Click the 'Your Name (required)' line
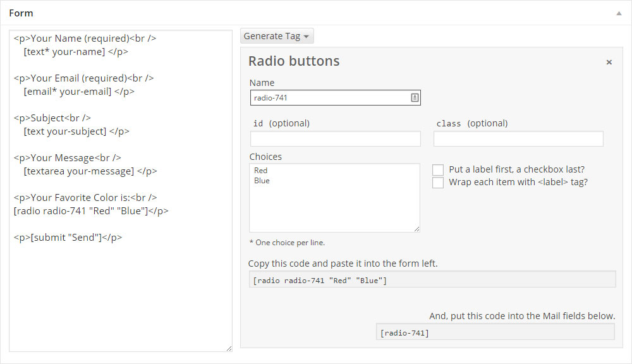The height and width of the screenshot is (364, 632). coord(85,39)
